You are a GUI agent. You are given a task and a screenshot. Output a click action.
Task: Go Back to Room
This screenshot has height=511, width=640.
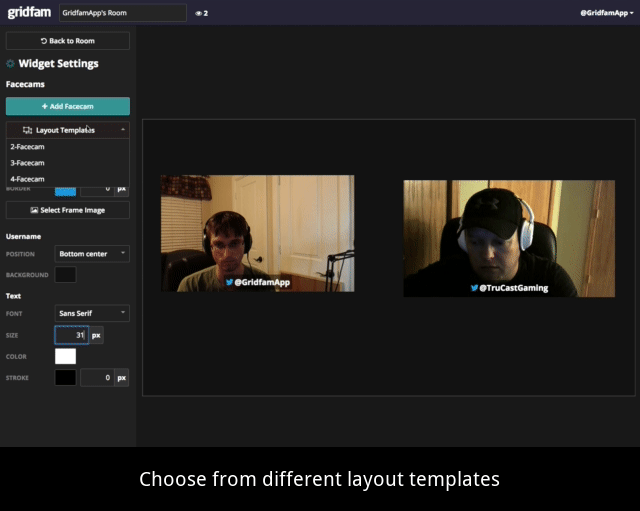click(x=68, y=41)
